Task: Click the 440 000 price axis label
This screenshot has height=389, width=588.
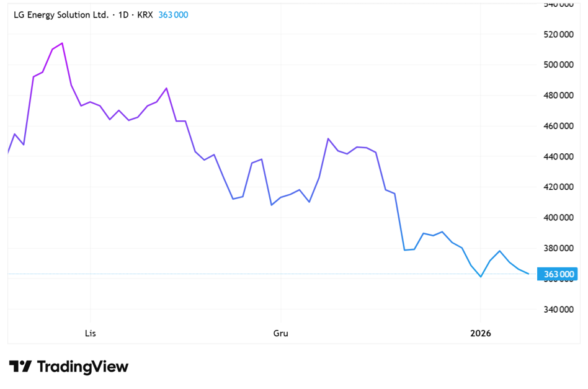Action: tap(558, 156)
